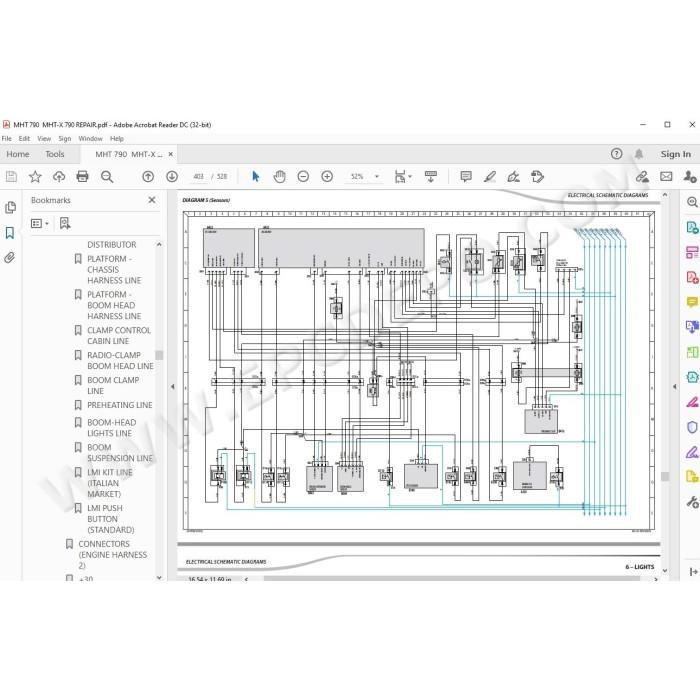Open bookmarks options dropdown menu
Image resolution: width=700 pixels, height=700 pixels.
tap(40, 223)
